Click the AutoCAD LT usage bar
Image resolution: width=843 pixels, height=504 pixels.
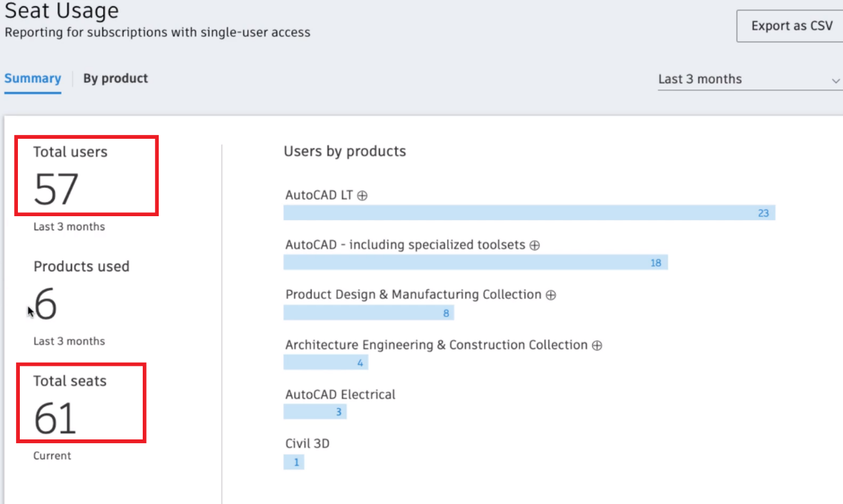point(529,213)
